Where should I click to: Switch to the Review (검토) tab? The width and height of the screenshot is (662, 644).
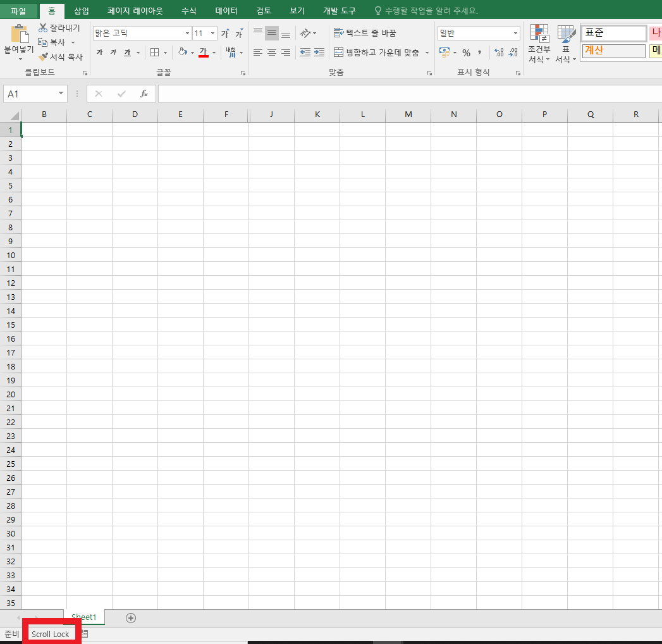coord(264,11)
